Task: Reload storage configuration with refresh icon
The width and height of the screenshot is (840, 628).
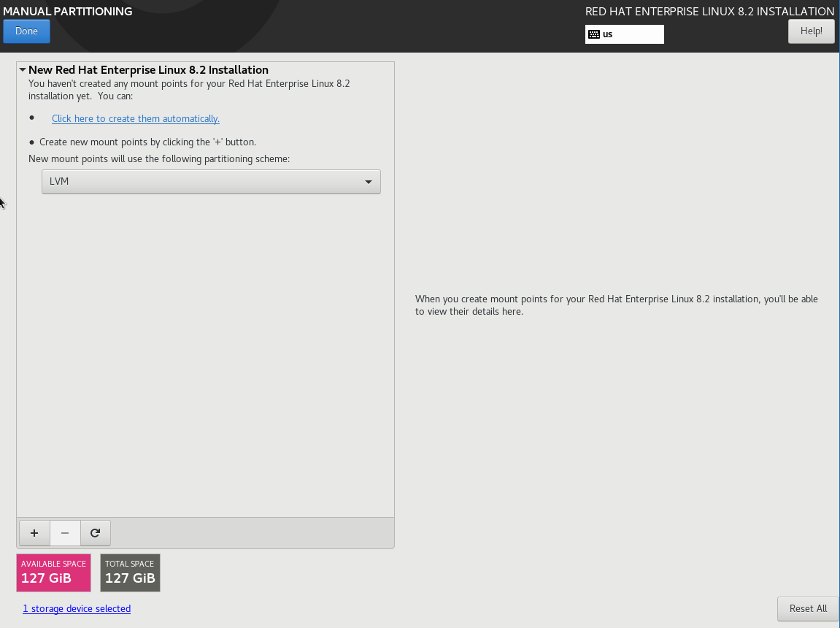Action: click(x=96, y=532)
